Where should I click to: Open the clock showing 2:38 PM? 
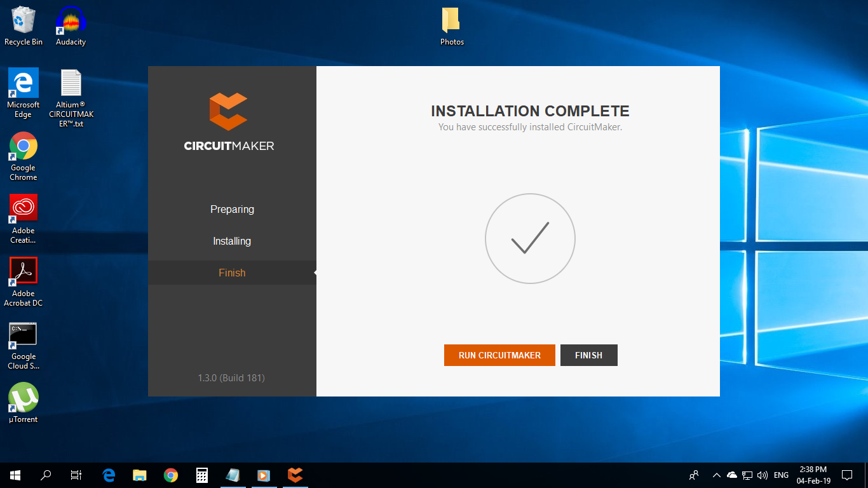[x=813, y=475]
